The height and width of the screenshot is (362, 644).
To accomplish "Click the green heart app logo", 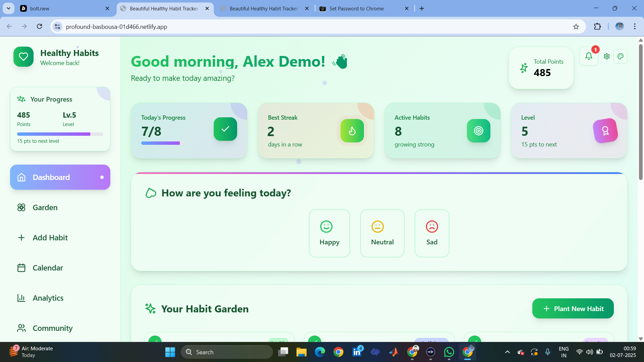I will pyautogui.click(x=23, y=57).
